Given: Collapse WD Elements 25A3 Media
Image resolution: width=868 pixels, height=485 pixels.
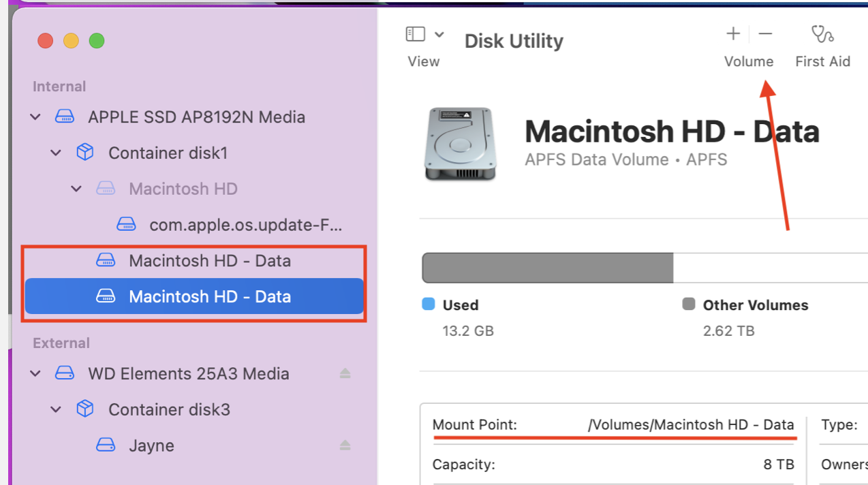Looking at the screenshot, I should (x=35, y=373).
